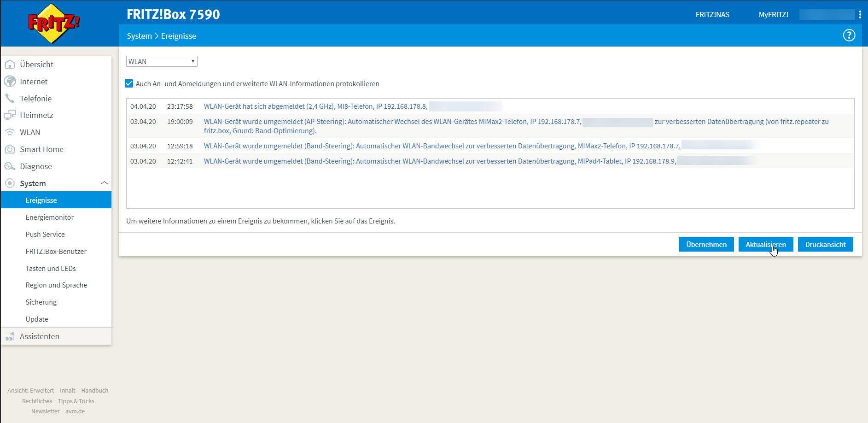
Task: Open the Internet menu
Action: [x=34, y=82]
